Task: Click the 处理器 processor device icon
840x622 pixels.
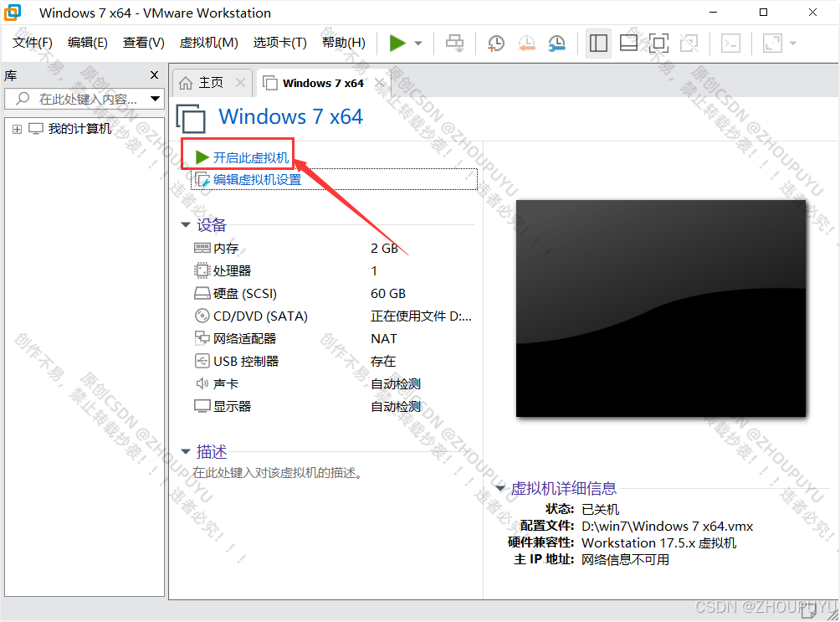Action: point(202,270)
